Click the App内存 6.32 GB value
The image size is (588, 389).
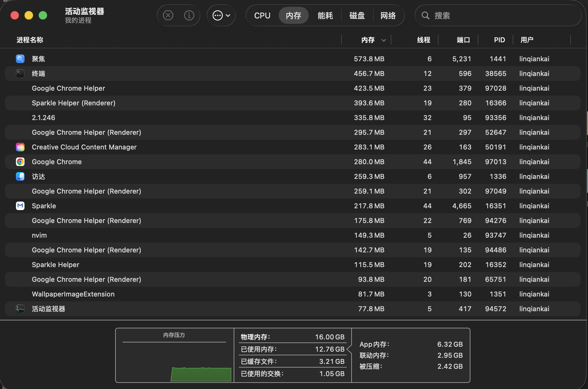point(450,344)
